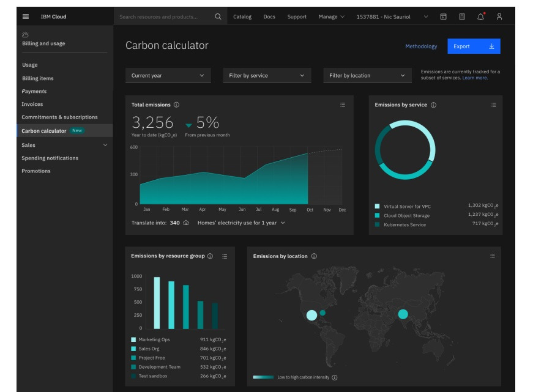
Task: Go to Invoices in sidebar
Action: tap(32, 105)
